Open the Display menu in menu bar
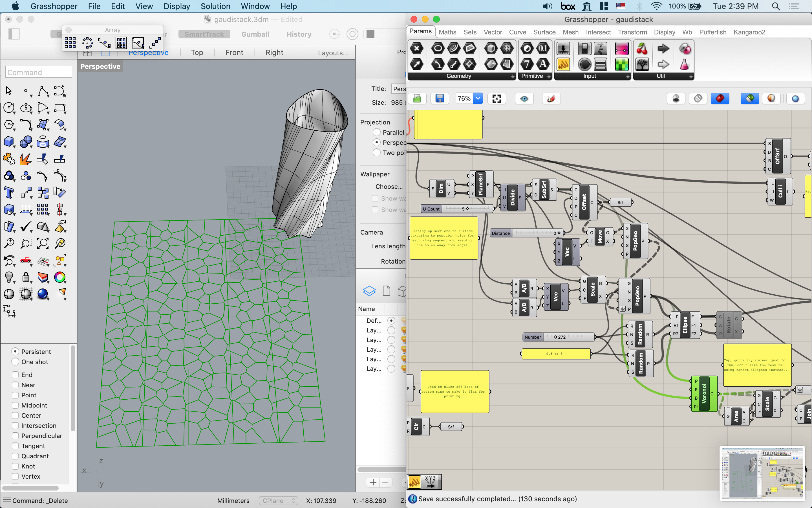Screen dimensions: 812x508 coord(177,6)
